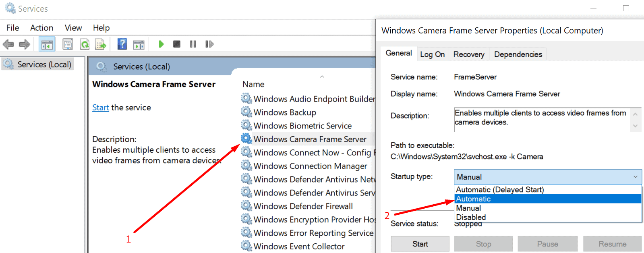The width and height of the screenshot is (644, 253).
Task: Choose Disabled startup type option
Action: [548, 217]
